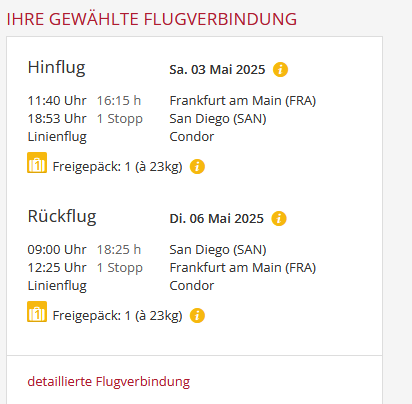Click outbound Frankfurt am Main (FRA) departure
This screenshot has width=412, height=404.
coord(243,101)
